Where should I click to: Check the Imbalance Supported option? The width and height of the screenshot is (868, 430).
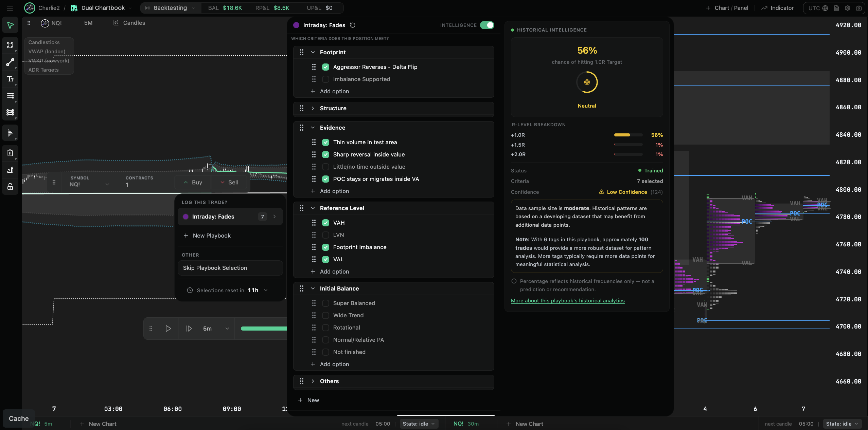point(325,79)
